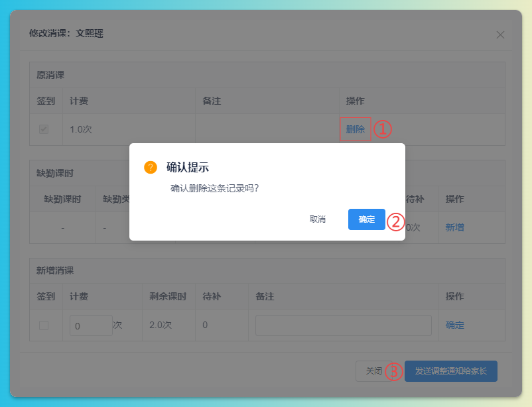Close the 修改消课 dialog with X
Image resolution: width=532 pixels, height=407 pixels.
tap(500, 34)
